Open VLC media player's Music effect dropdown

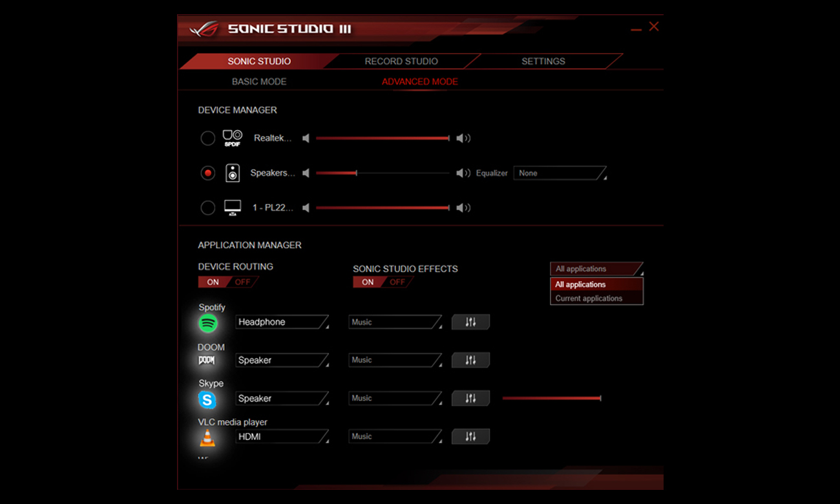tap(395, 437)
